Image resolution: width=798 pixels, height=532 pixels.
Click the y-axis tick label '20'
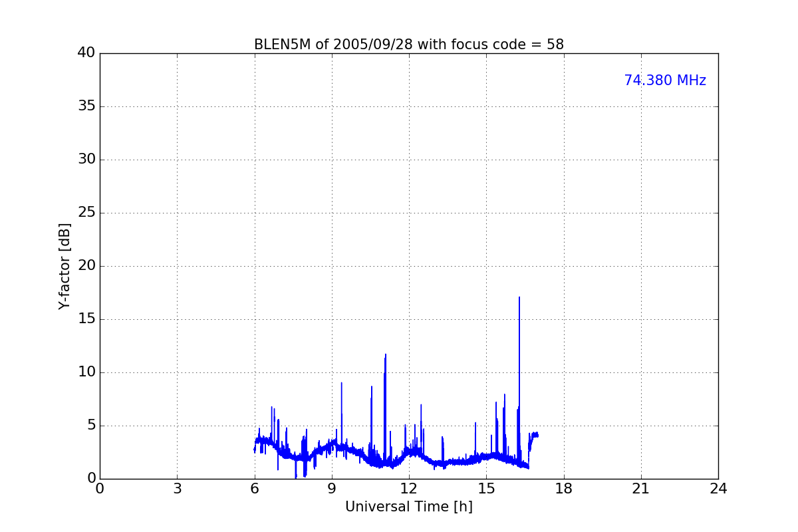tap(86, 266)
